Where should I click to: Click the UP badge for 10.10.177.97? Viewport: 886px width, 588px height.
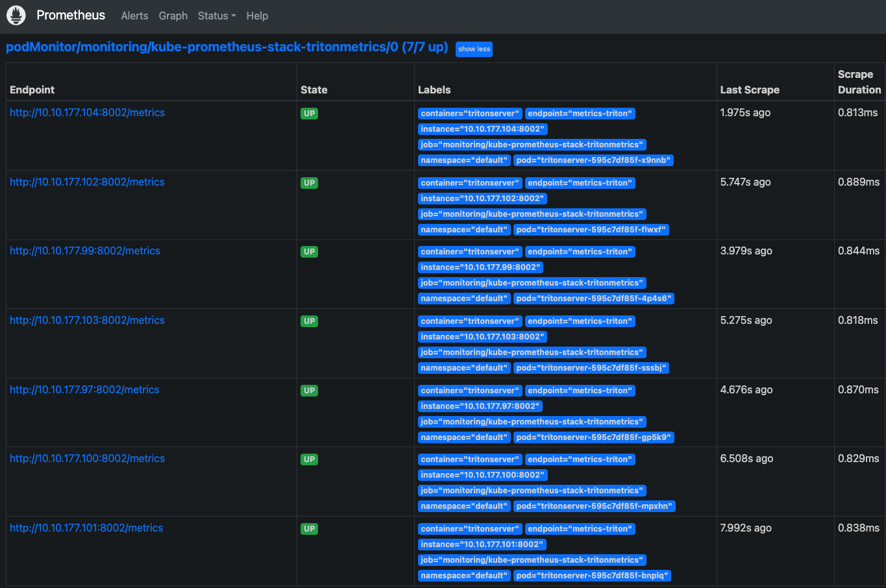[309, 391]
